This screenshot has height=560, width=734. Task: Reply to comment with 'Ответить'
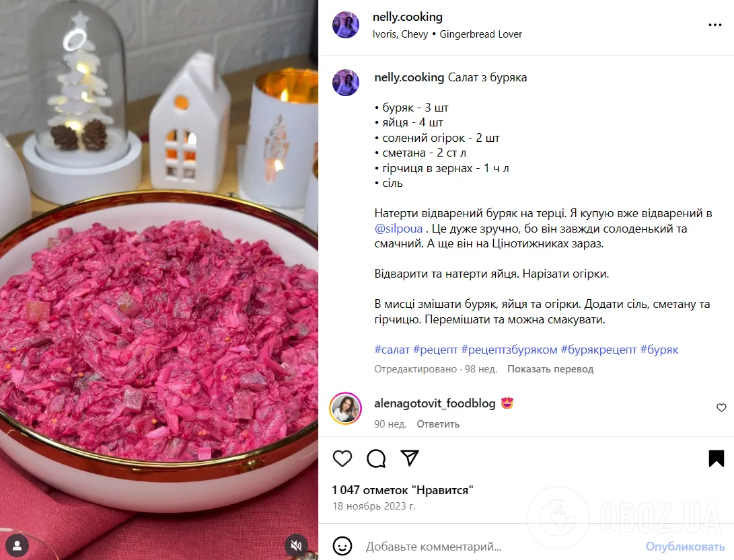click(438, 424)
